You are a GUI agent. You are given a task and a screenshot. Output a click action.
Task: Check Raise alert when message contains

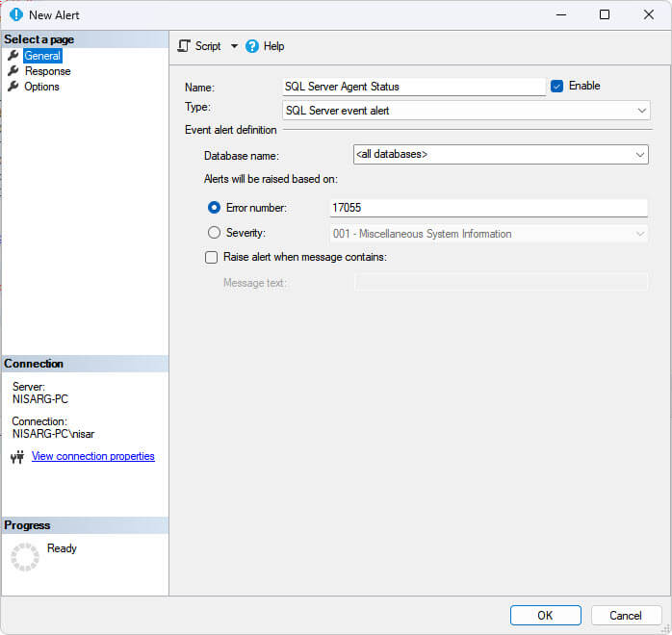tap(211, 257)
